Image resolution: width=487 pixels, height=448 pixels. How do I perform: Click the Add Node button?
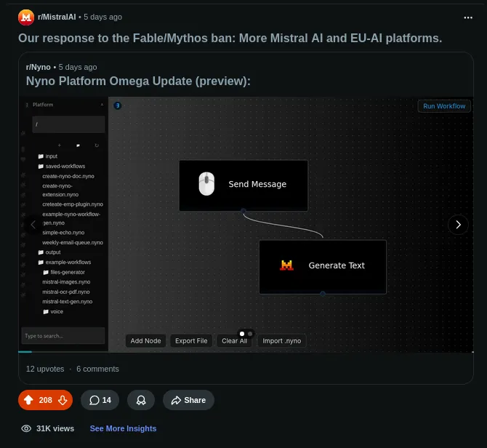[x=145, y=341]
